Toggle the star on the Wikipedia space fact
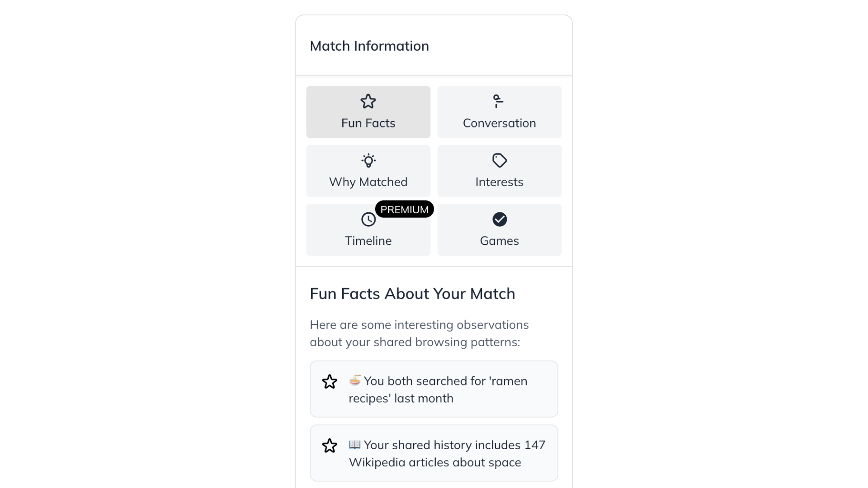This screenshot has width=868, height=488. (330, 446)
